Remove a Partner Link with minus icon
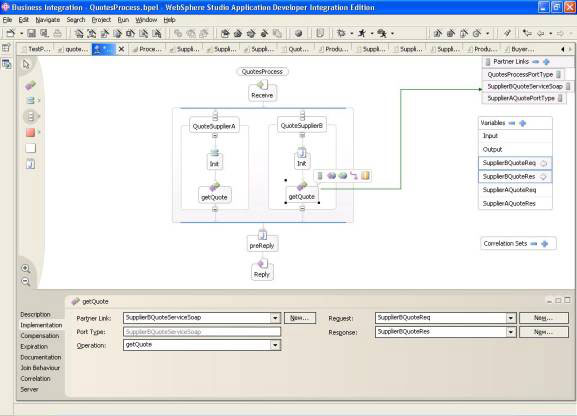The width and height of the screenshot is (577, 416). [535, 62]
